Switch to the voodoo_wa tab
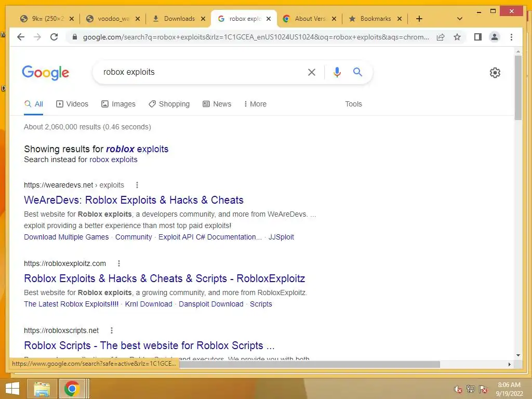532x399 pixels. click(x=113, y=19)
